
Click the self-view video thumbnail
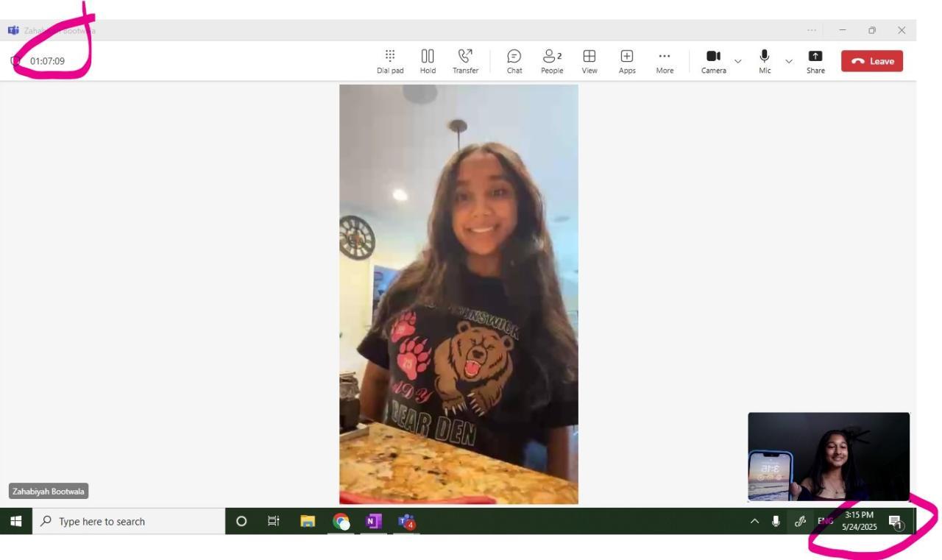pyautogui.click(x=829, y=456)
